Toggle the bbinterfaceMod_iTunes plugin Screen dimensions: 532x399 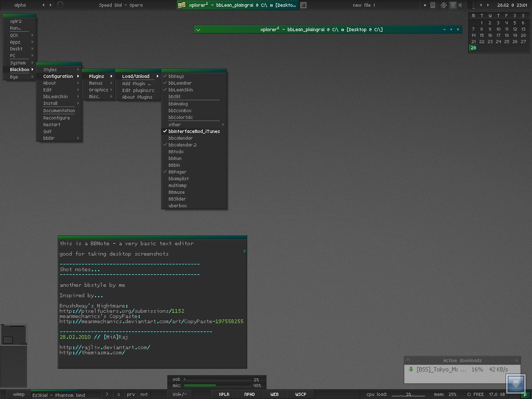pos(194,131)
